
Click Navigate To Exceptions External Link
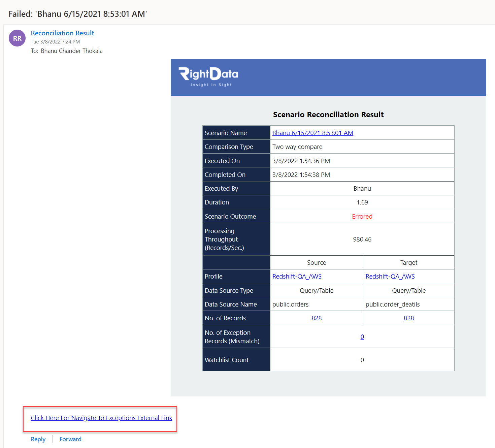(101, 418)
